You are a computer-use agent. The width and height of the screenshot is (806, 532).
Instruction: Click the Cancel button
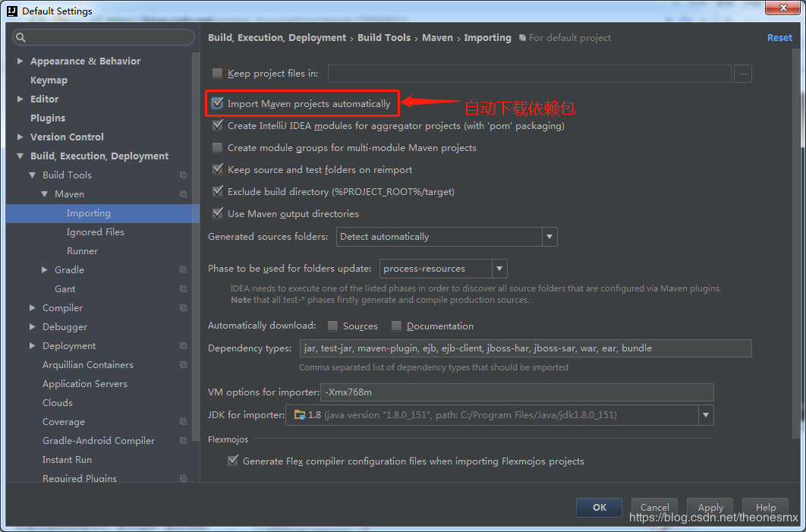click(654, 508)
